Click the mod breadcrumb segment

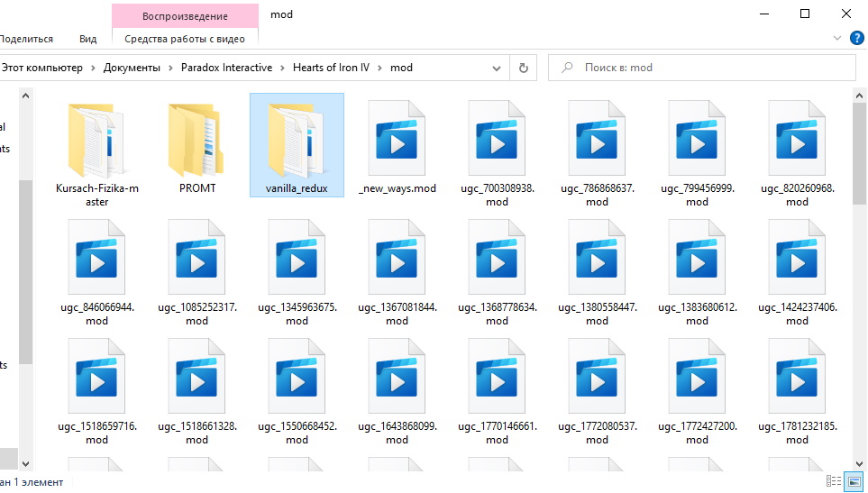click(x=401, y=68)
